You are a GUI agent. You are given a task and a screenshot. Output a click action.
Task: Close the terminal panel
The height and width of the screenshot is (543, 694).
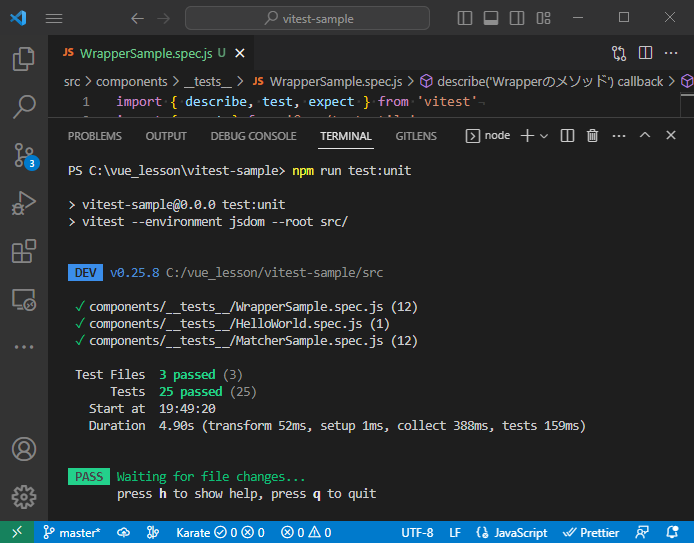click(x=671, y=135)
